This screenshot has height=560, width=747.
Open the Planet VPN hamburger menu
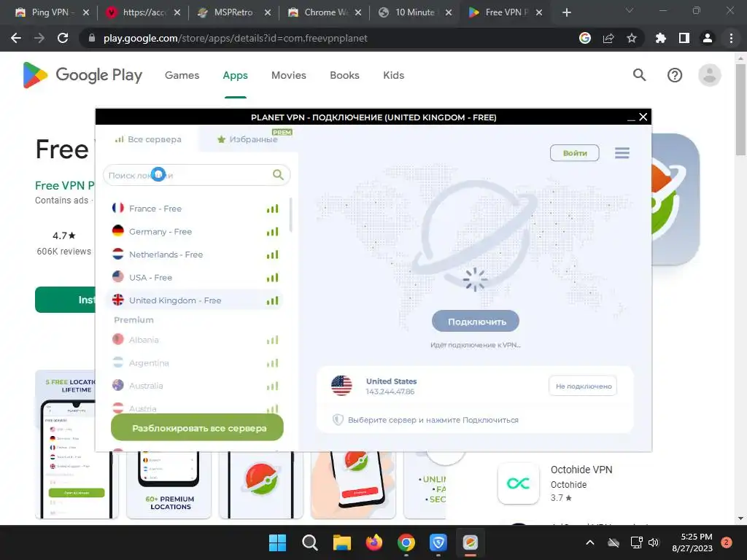(622, 153)
